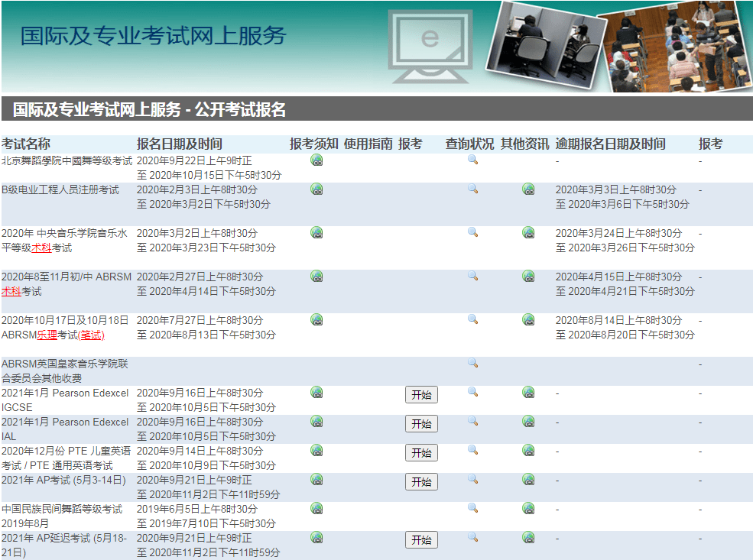This screenshot has height=560, width=753.
Task: Open other info icon for ABRSM乐理考试(笔试)
Action: coord(528,319)
